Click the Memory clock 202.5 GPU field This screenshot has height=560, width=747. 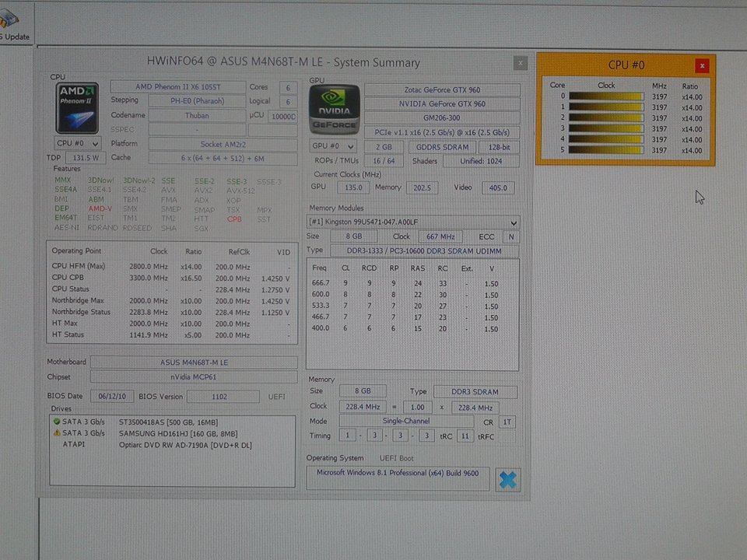click(422, 187)
